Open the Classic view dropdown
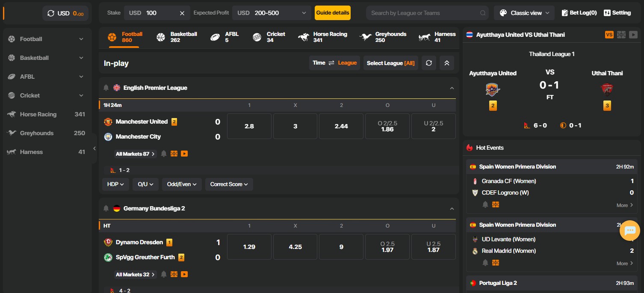The height and width of the screenshot is (293, 644). pos(524,12)
